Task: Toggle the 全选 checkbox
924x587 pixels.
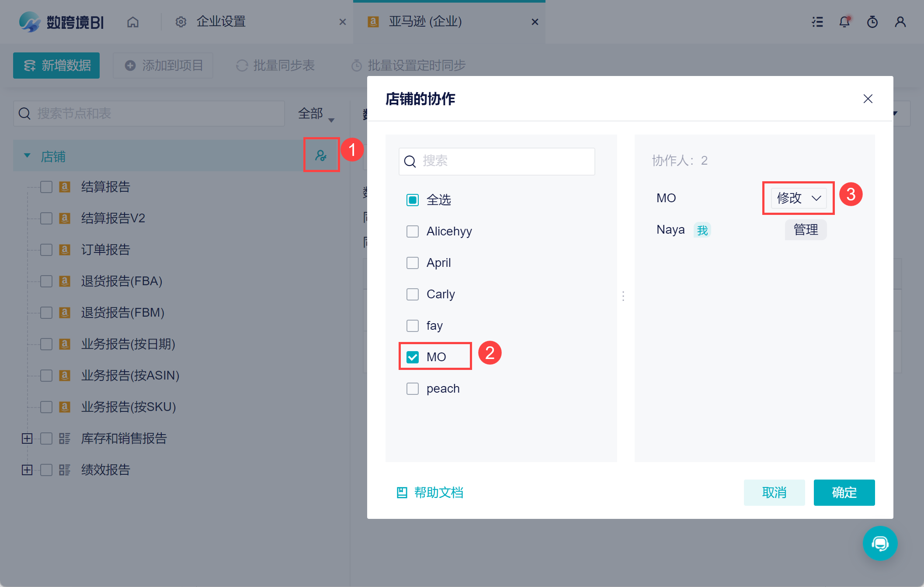Action: pos(413,200)
